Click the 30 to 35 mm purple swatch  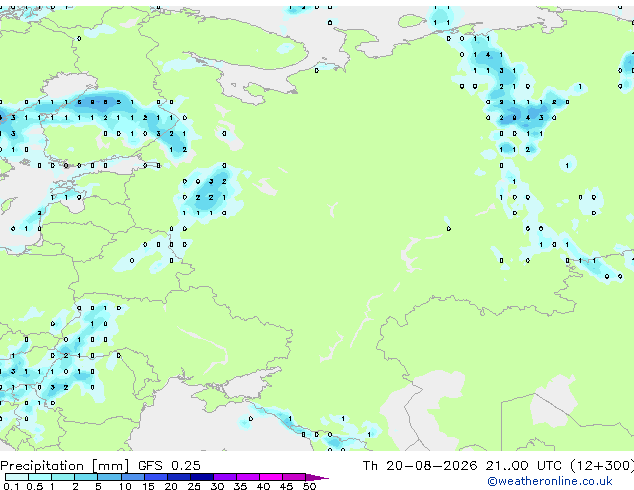(x=225, y=477)
